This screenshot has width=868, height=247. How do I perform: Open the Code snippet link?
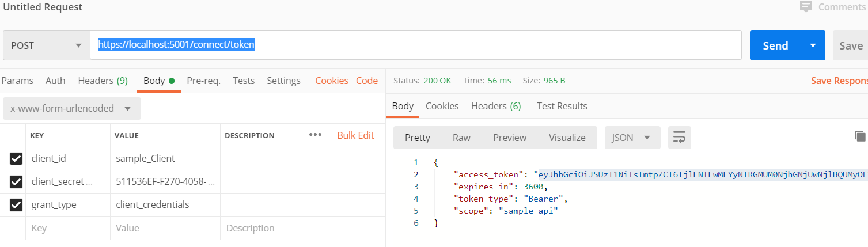tap(367, 81)
